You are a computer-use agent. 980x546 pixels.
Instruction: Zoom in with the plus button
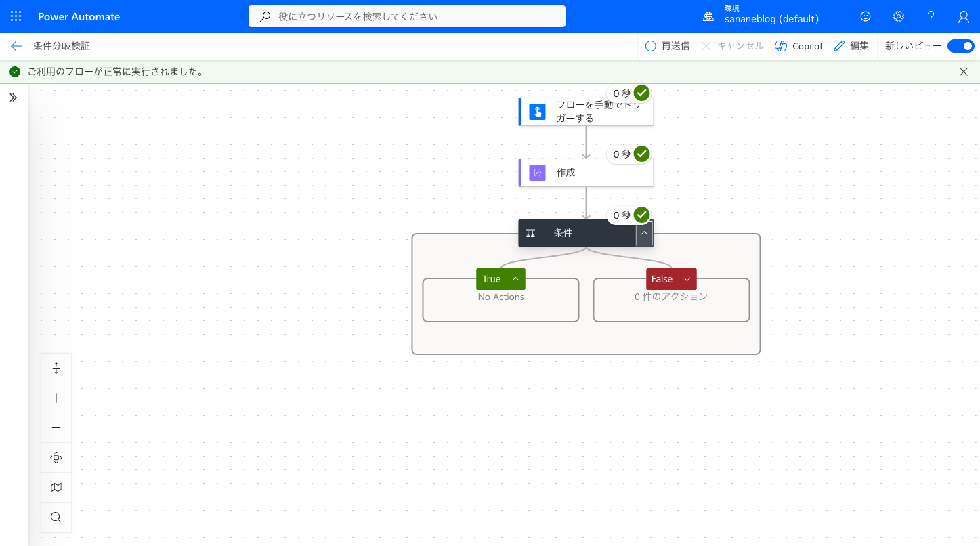[56, 398]
